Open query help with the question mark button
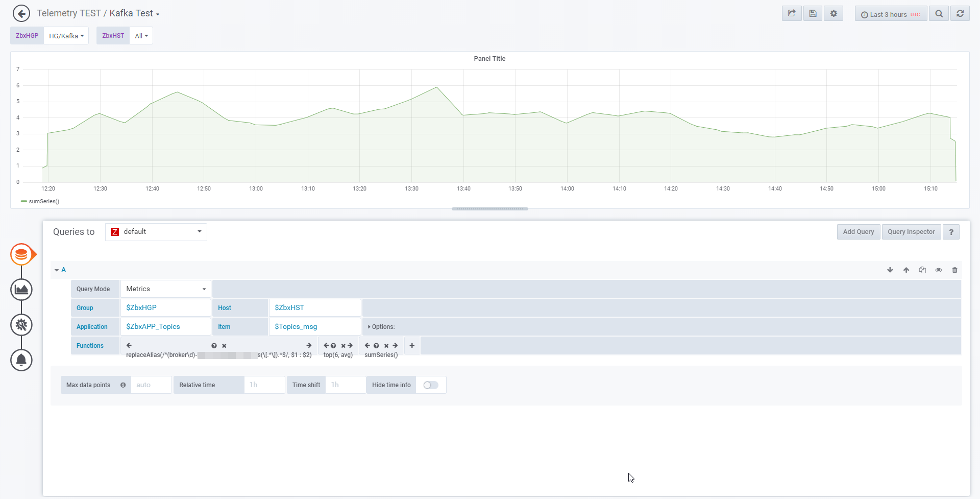 [951, 232]
